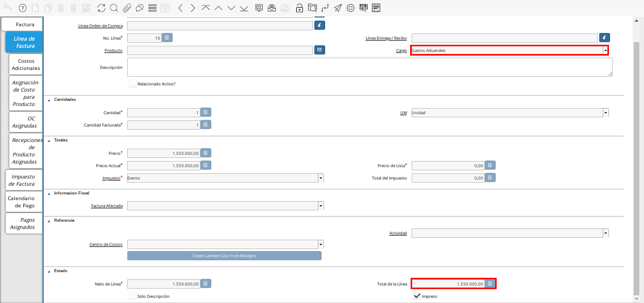Click the help question mark icon
644x303 pixels.
tap(22, 8)
